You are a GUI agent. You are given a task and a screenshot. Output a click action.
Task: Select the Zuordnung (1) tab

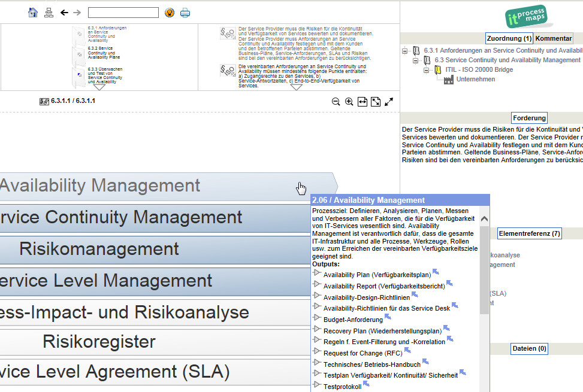pyautogui.click(x=509, y=38)
